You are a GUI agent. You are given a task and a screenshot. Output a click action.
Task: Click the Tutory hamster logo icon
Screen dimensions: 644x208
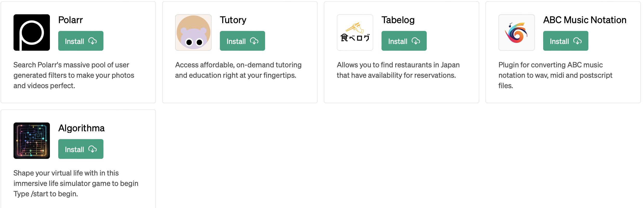(193, 32)
